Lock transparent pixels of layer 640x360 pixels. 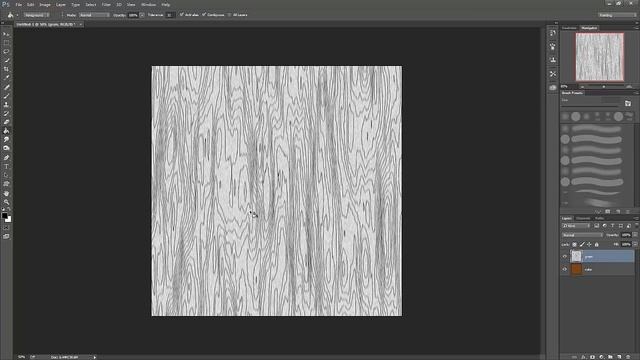pos(575,244)
